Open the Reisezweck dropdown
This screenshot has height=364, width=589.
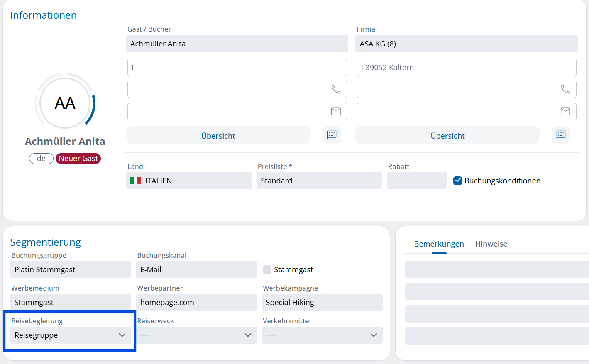[x=196, y=335]
